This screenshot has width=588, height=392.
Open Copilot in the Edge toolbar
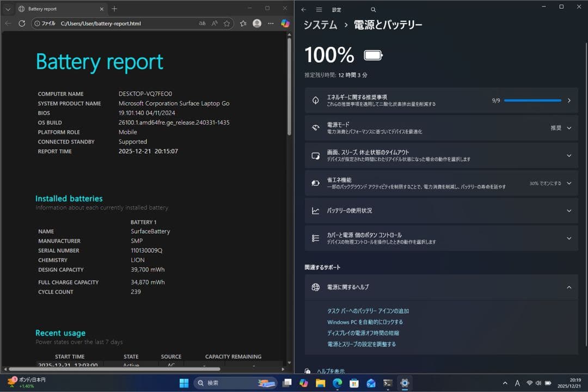pos(285,23)
